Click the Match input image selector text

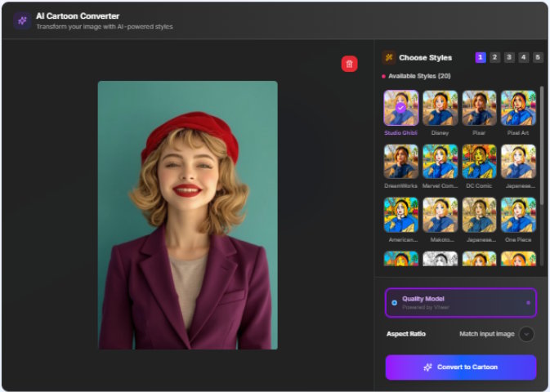pos(487,334)
